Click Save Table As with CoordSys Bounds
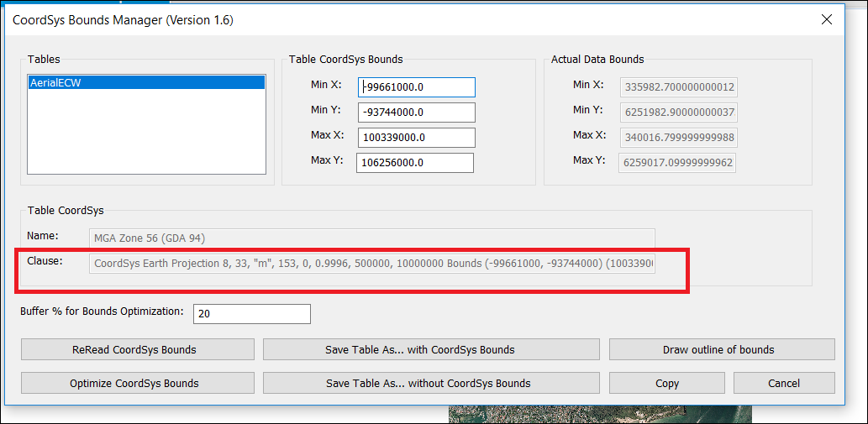Viewport: 868px width, 424px height. [x=431, y=349]
